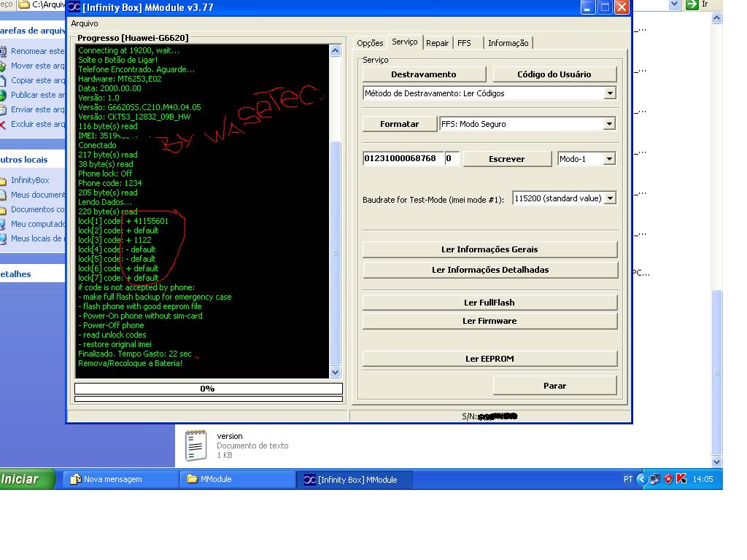Image resolution: width=747 pixels, height=560 pixels.
Task: Click the Explorer window scrollbar up arrow
Action: 716,18
